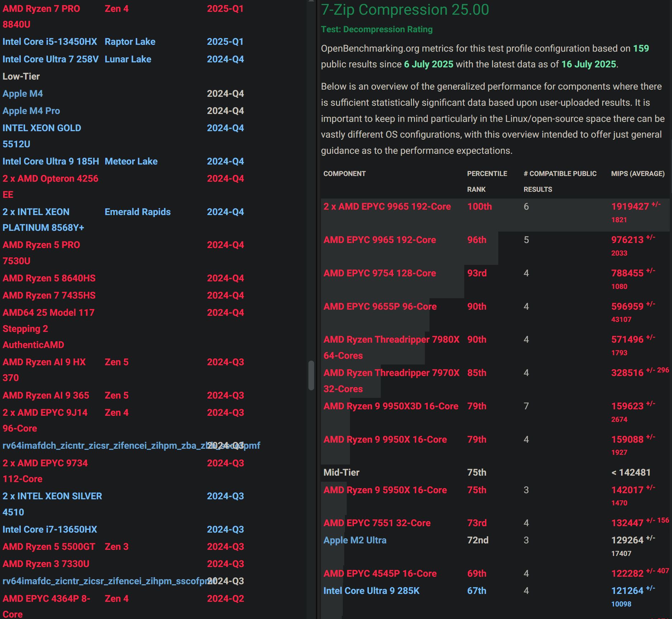Open AMD EPYC 9754 128-Core result
672x619 pixels.
coord(380,273)
